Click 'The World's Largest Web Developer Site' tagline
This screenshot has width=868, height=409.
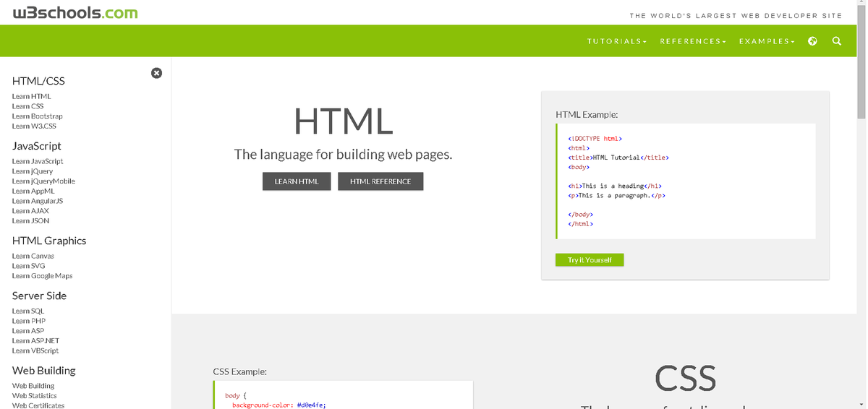(736, 15)
